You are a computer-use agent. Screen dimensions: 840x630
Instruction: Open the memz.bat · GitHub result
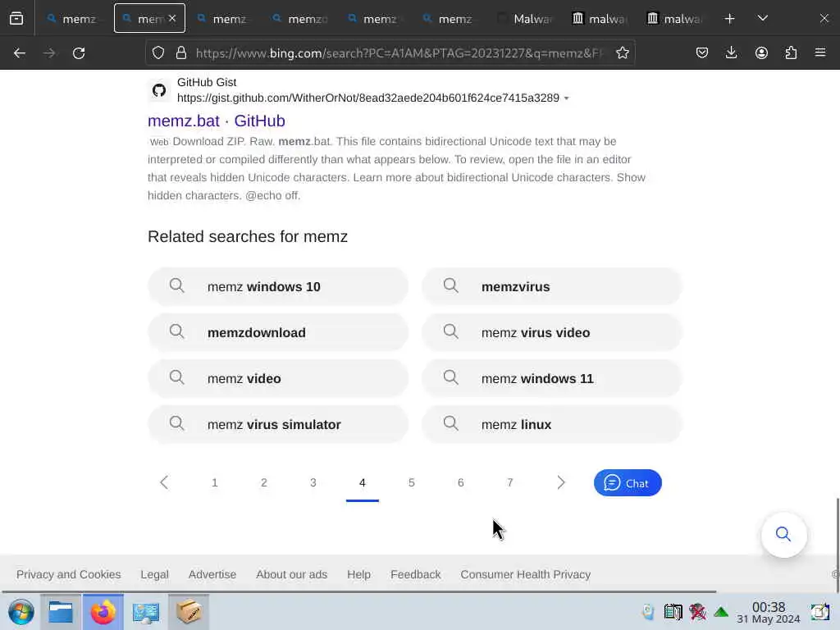[x=216, y=121]
